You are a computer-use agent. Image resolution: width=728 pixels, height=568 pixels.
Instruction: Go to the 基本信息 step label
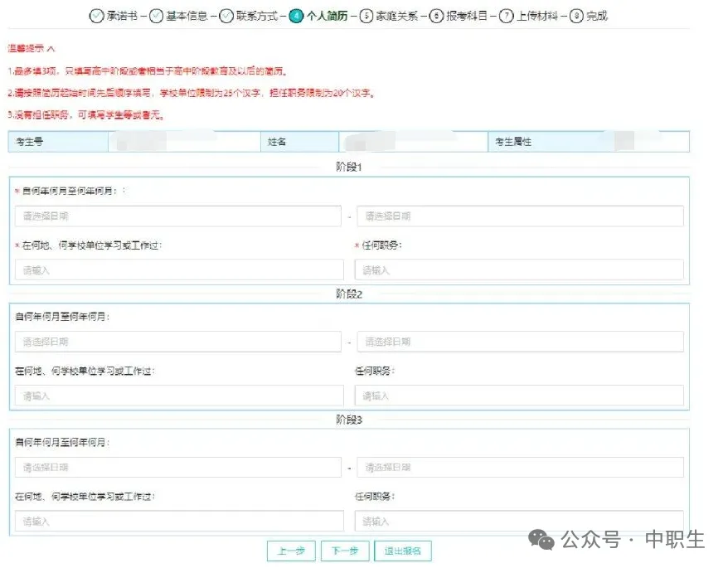[x=187, y=17]
